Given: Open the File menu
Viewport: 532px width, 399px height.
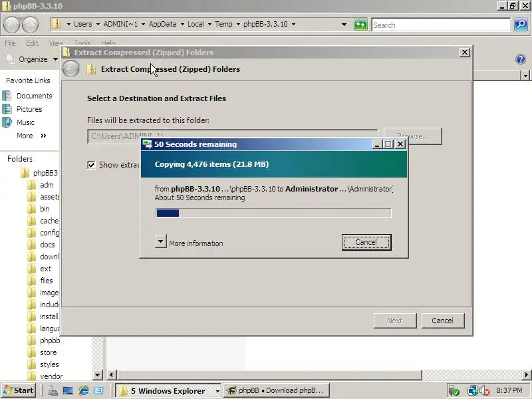Looking at the screenshot, I should 10,43.
